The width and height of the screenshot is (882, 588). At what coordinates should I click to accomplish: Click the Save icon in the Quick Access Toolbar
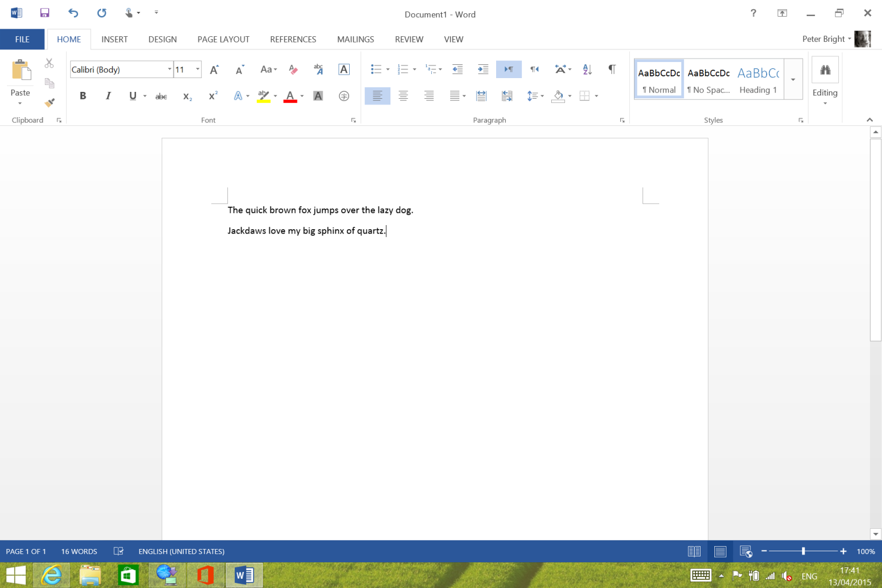tap(45, 13)
